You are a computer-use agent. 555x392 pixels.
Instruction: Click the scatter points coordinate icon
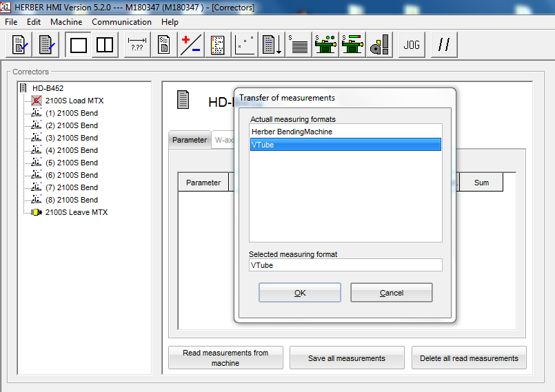pos(245,45)
